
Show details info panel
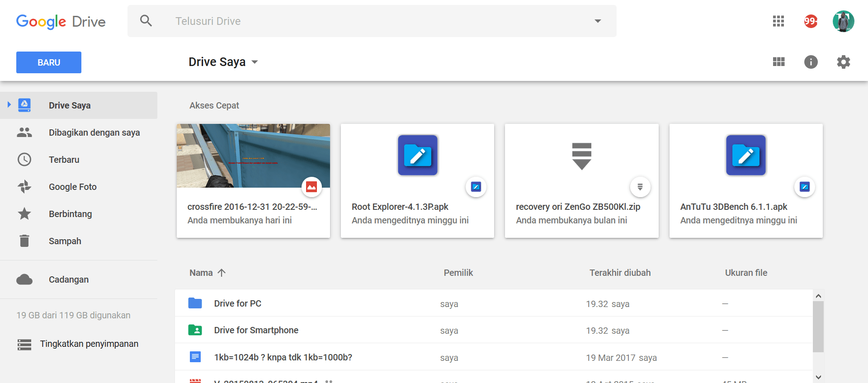811,62
